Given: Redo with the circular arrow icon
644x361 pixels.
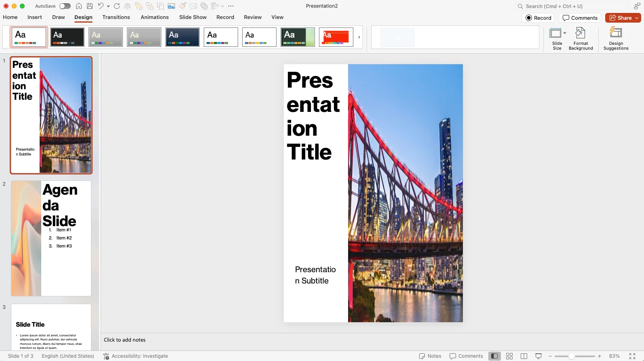Looking at the screenshot, I should click(x=117, y=6).
